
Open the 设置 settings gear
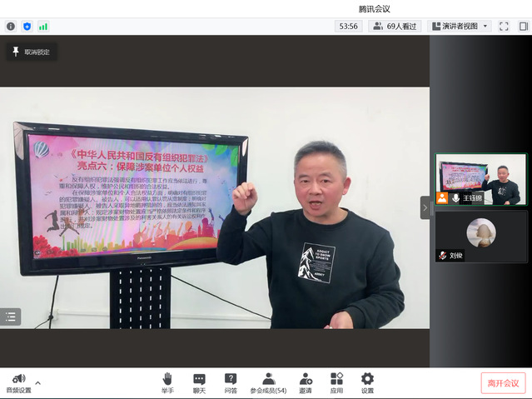367,383
